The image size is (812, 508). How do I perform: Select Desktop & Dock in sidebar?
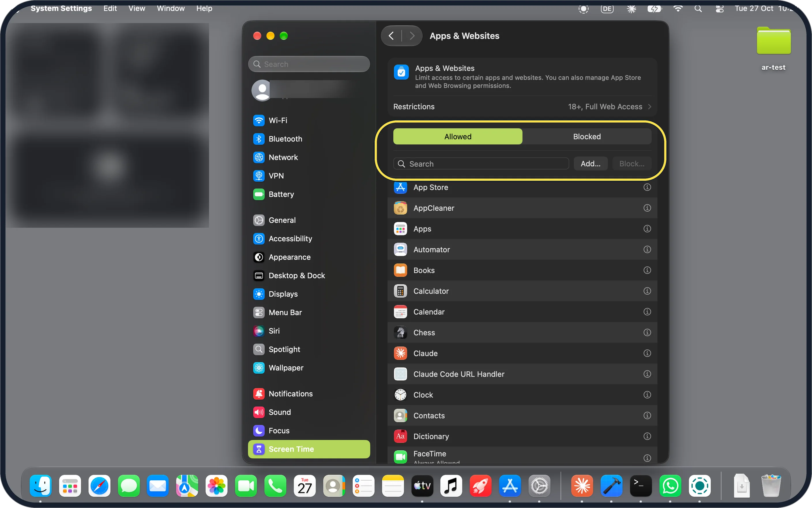coord(309,276)
